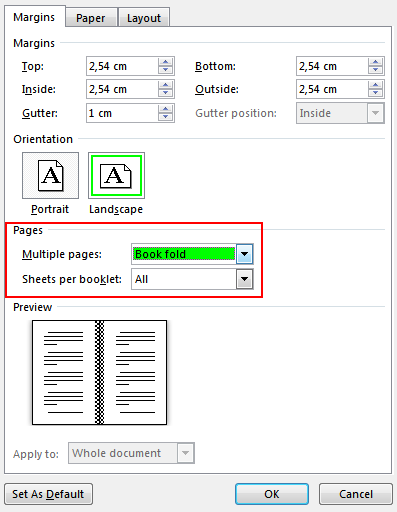The image size is (397, 512).
Task: Decrease the Top margin with down arrow
Action: [x=165, y=70]
